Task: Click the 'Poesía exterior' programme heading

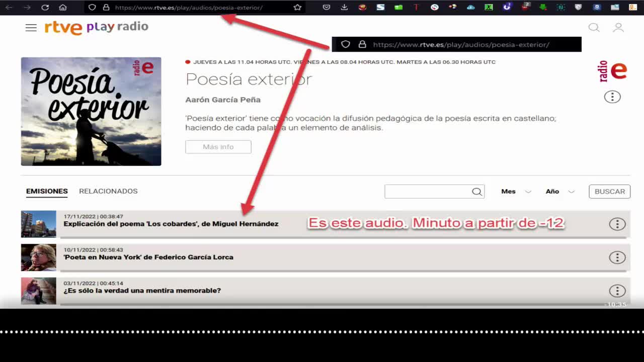Action: [249, 79]
